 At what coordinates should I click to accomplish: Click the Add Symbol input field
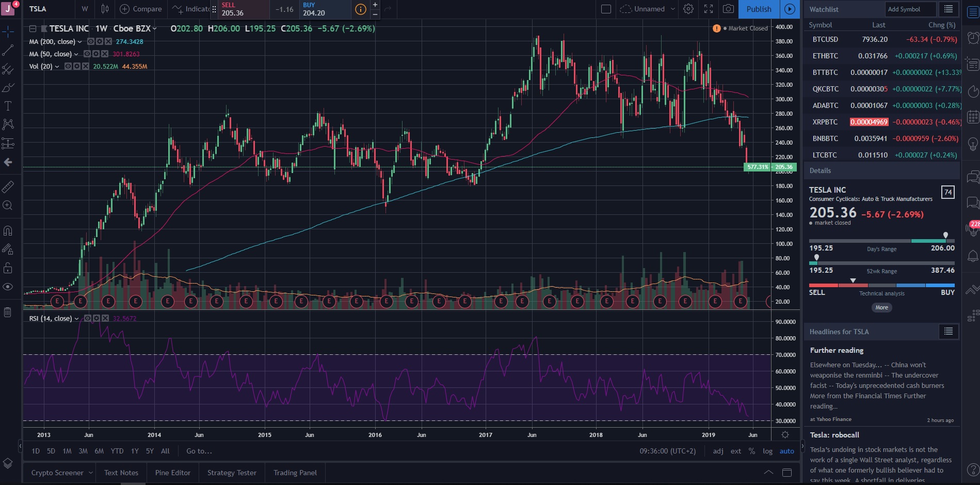[x=910, y=9]
